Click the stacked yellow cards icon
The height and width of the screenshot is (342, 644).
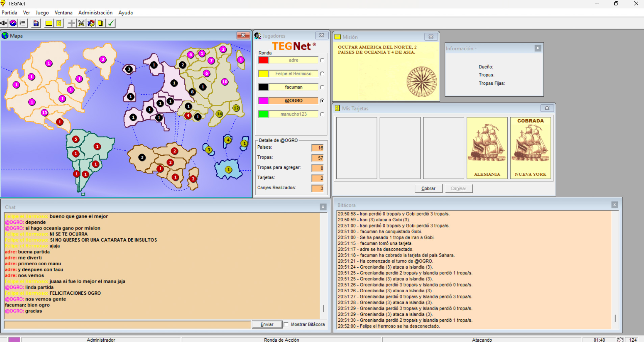101,23
